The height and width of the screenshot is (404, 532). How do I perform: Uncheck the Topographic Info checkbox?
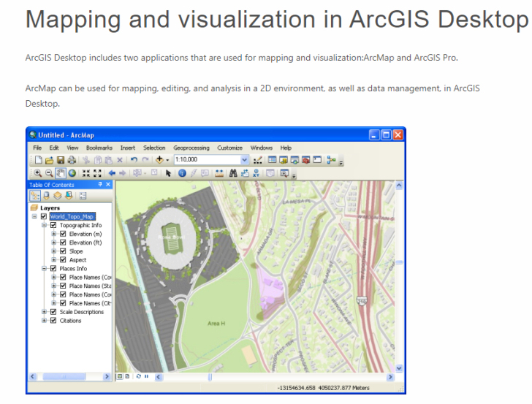53,225
